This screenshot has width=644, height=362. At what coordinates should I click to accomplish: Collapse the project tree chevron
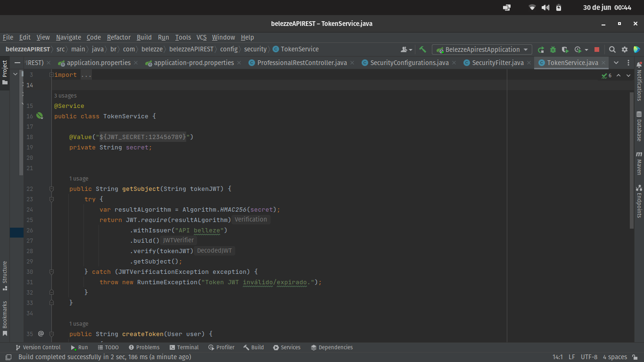pos(15,74)
